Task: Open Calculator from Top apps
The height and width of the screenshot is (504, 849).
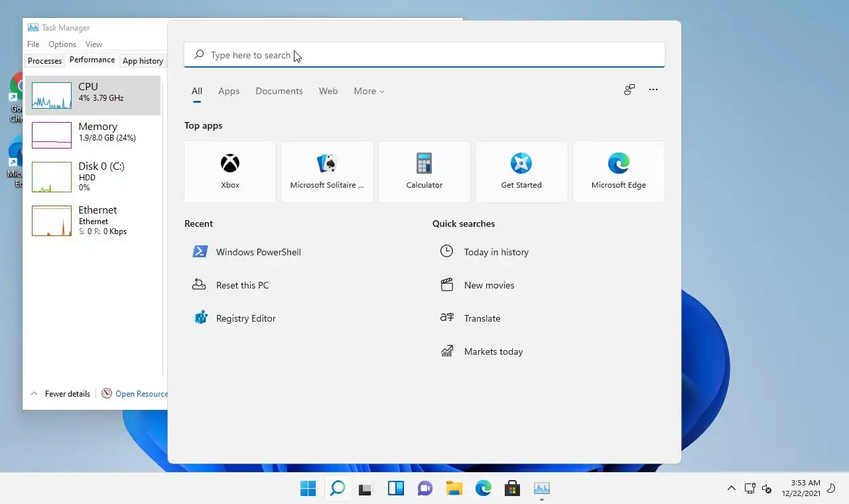Action: 424,172
